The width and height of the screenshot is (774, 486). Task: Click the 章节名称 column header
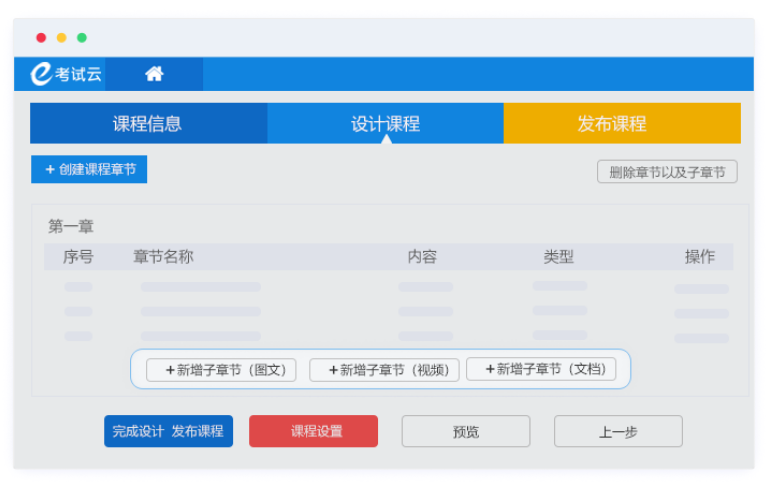(163, 257)
